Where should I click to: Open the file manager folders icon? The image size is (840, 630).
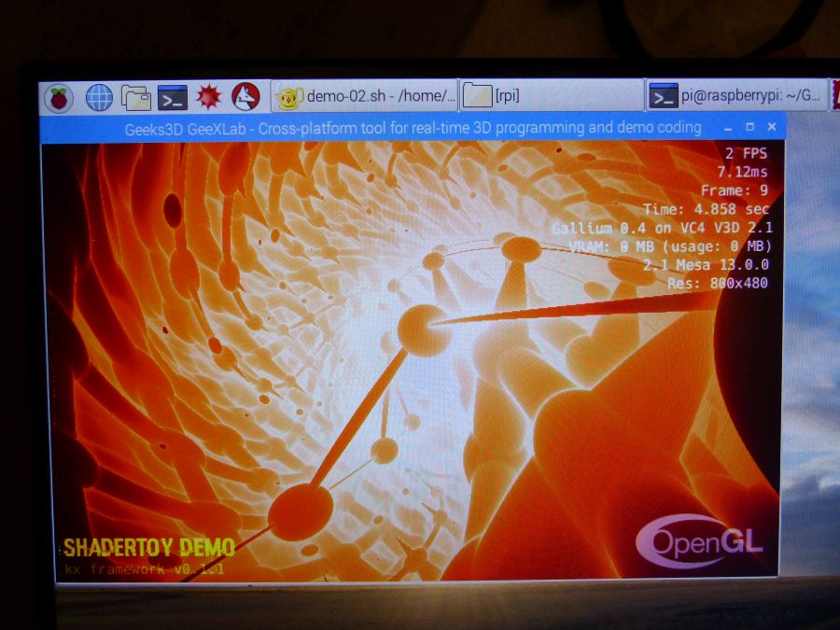click(x=136, y=98)
